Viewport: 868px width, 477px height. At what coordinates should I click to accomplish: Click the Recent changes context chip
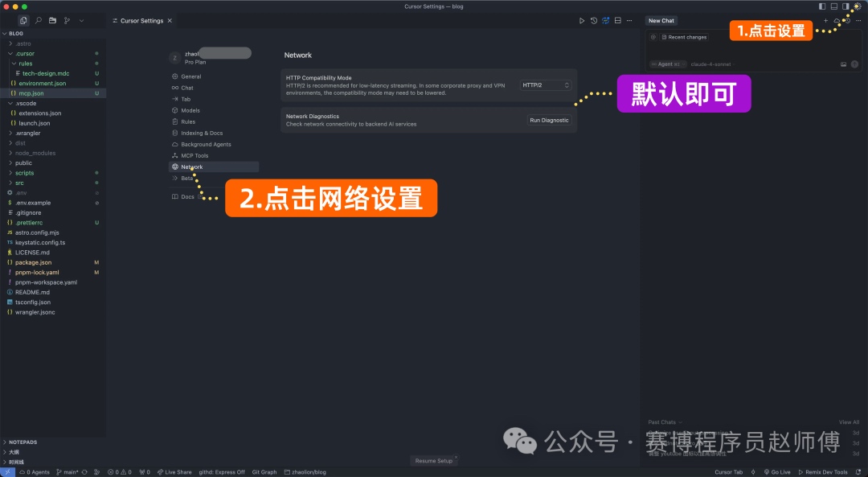coord(684,37)
